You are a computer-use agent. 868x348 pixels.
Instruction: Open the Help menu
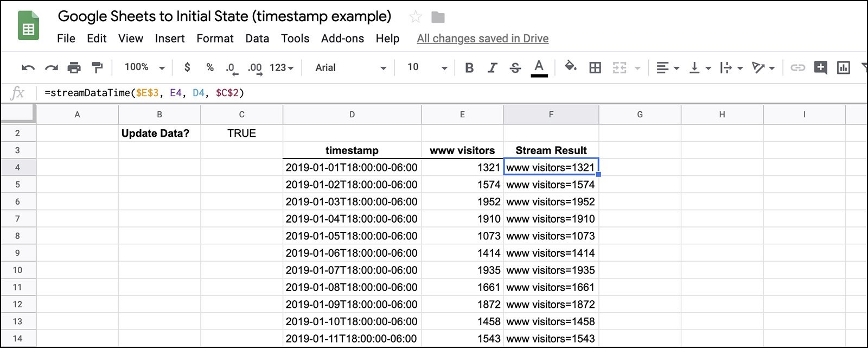[x=387, y=39]
